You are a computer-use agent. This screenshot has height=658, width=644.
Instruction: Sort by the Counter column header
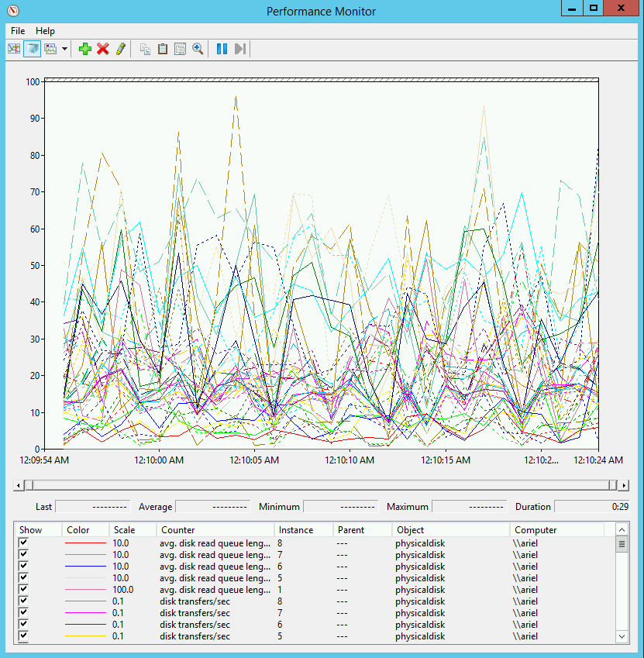215,530
